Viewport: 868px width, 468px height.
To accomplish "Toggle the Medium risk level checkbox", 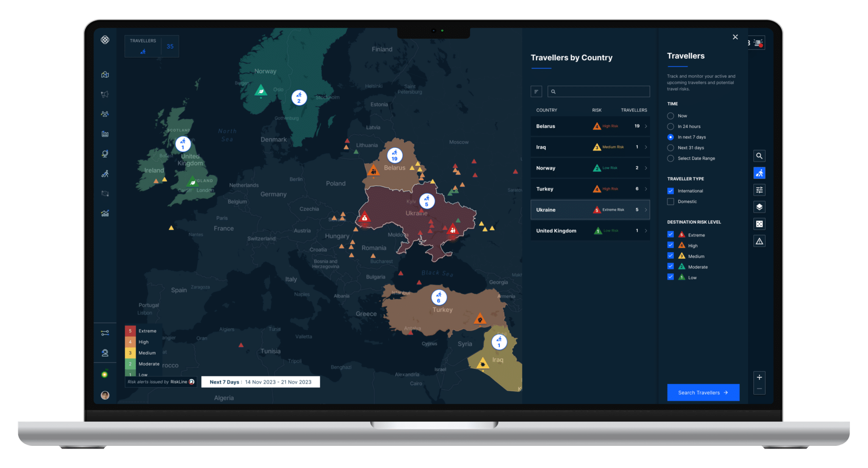I will (670, 256).
